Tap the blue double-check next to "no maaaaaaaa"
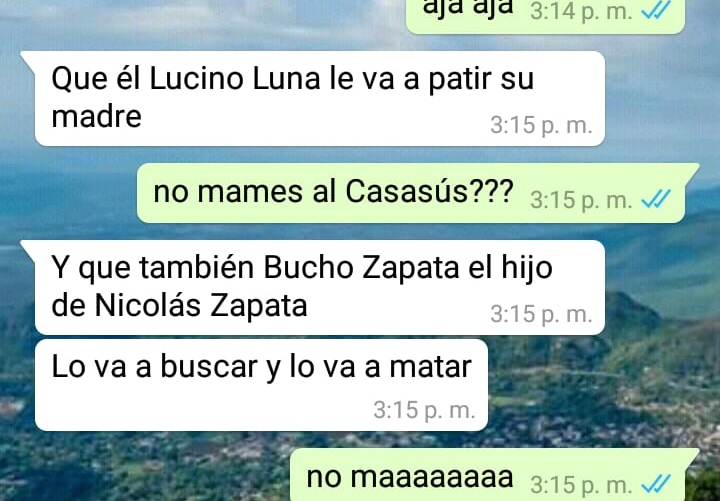The height and width of the screenshot is (501, 720). pos(656,483)
